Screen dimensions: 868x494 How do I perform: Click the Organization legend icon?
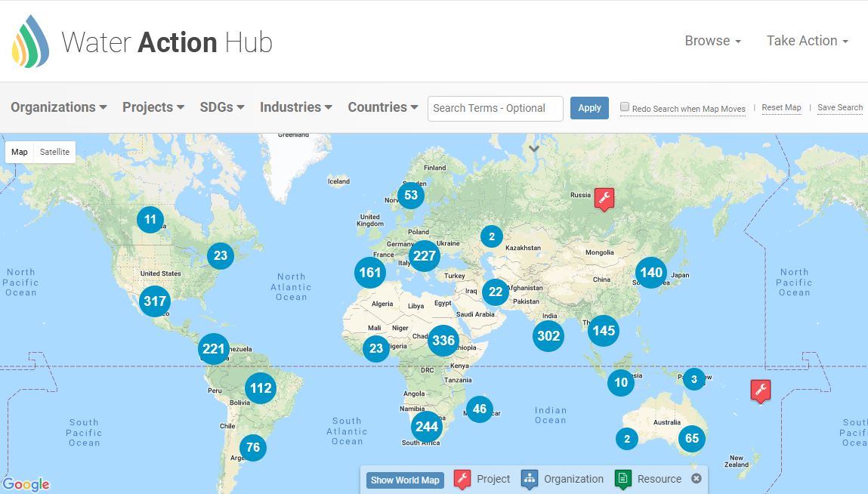coord(530,479)
